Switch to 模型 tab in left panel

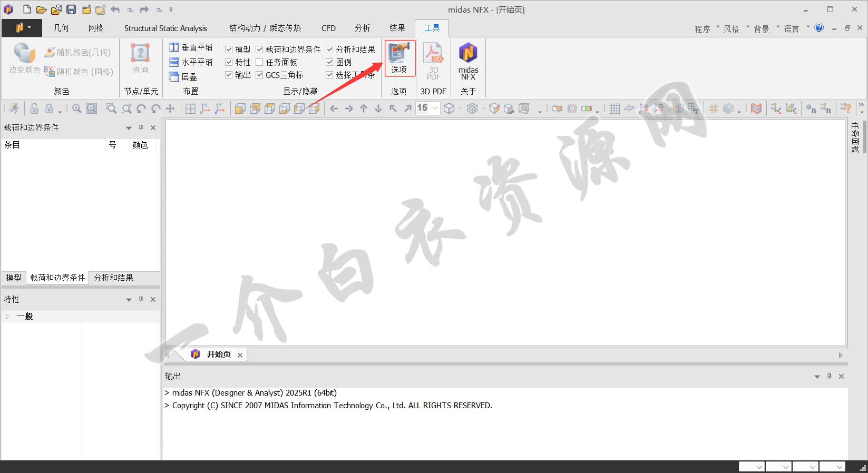click(14, 278)
